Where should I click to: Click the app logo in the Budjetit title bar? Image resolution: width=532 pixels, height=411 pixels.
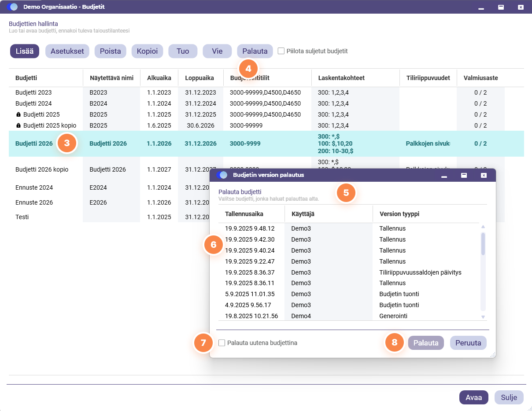(13, 7)
